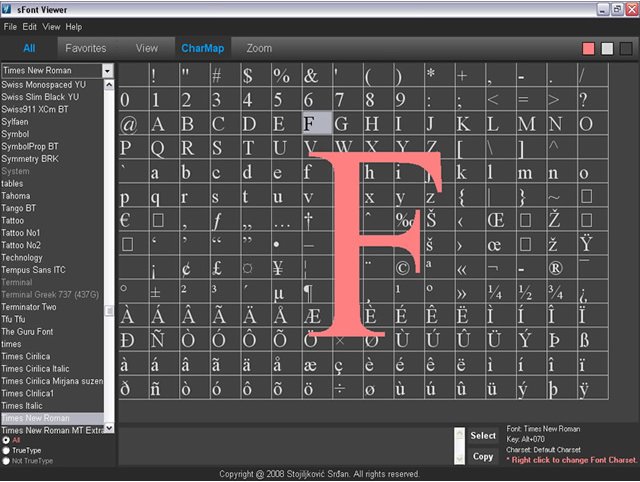Viewport: 640px width, 482px height.
Task: Click the copyright © character cell
Action: click(409, 268)
